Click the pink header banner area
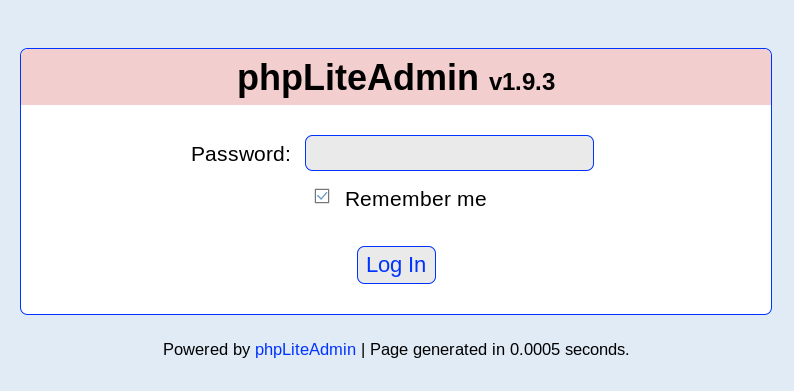 coord(127,77)
